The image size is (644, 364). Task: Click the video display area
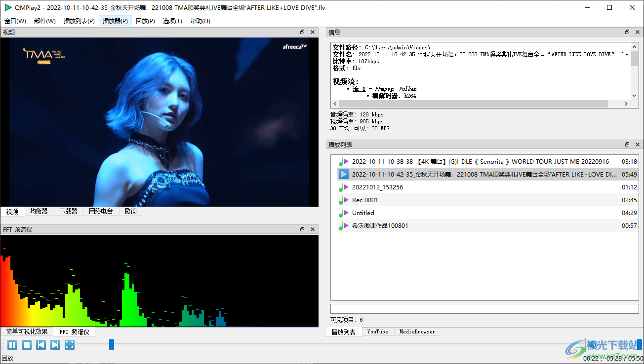(159, 122)
